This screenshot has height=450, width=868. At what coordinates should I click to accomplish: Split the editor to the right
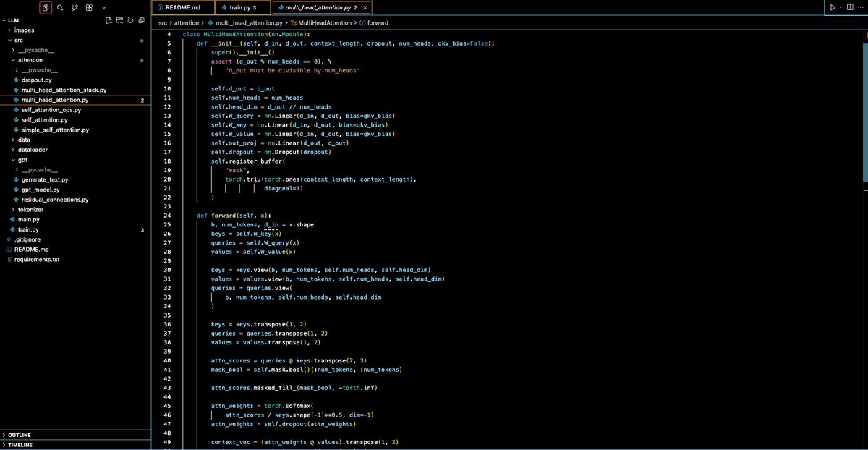pyautogui.click(x=850, y=7)
